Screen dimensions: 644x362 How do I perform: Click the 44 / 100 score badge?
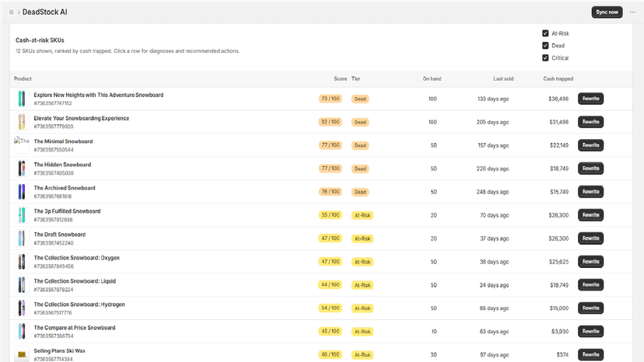click(x=331, y=285)
